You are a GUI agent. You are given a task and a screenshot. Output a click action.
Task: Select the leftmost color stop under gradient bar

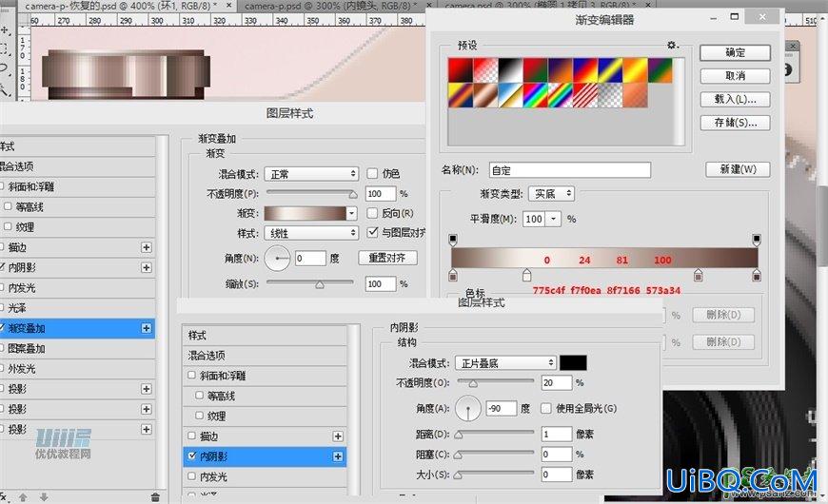pyautogui.click(x=453, y=275)
